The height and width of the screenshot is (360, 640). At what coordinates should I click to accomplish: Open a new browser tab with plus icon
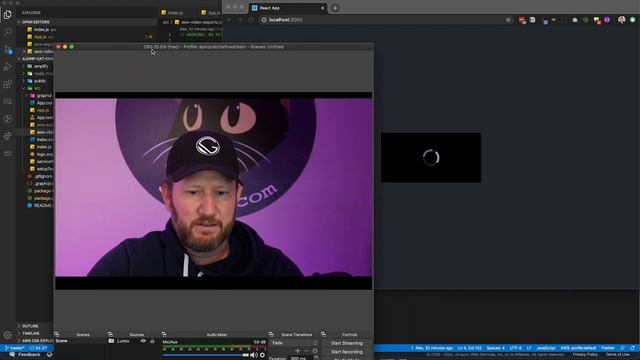coord(335,8)
